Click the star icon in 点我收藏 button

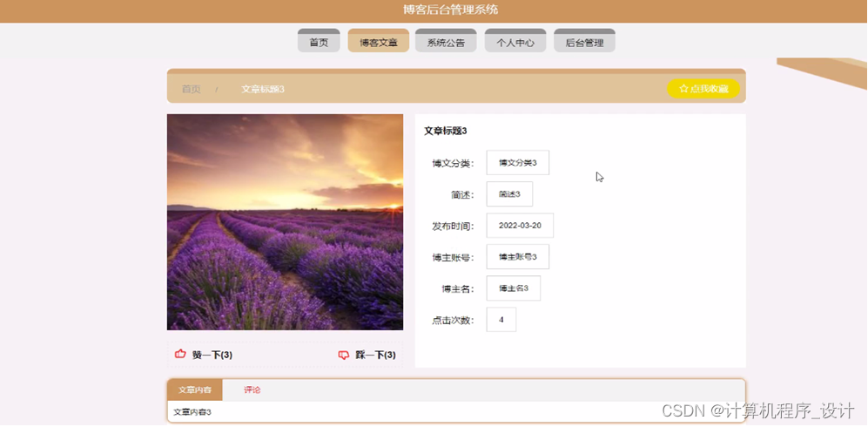683,89
